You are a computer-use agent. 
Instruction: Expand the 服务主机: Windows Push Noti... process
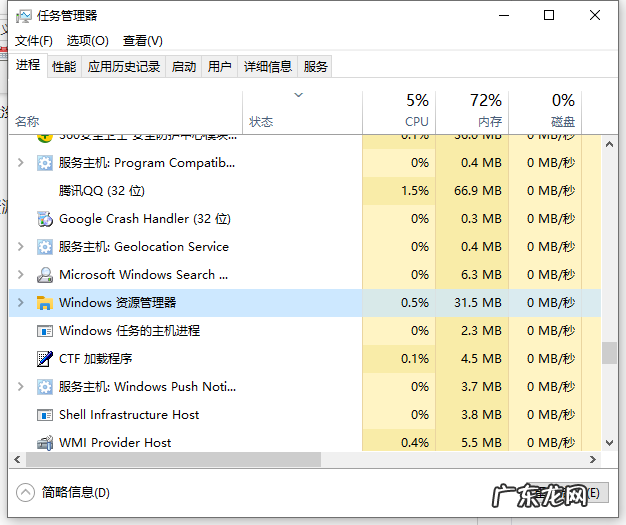(21, 386)
